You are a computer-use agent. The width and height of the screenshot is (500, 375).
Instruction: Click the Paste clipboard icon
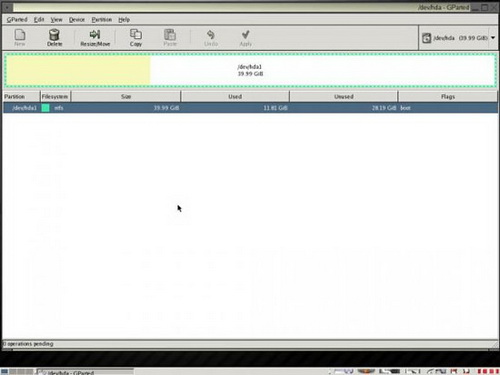[x=170, y=38]
